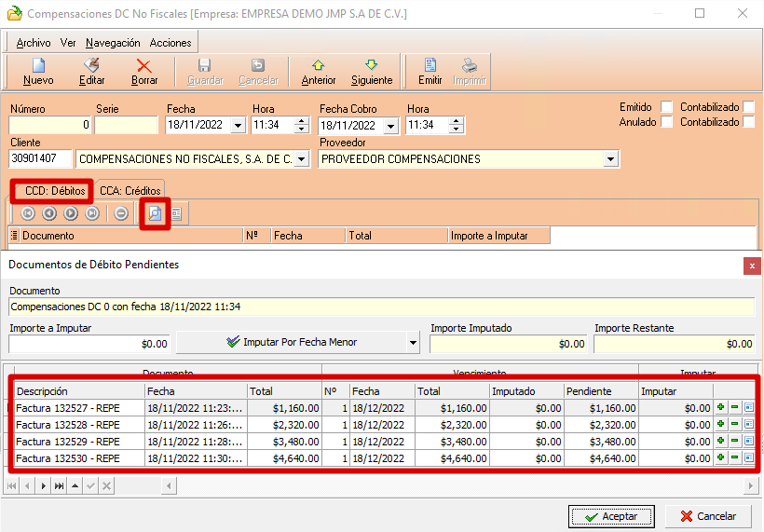Click the Emitir document icon
764x532 pixels.
point(430,65)
